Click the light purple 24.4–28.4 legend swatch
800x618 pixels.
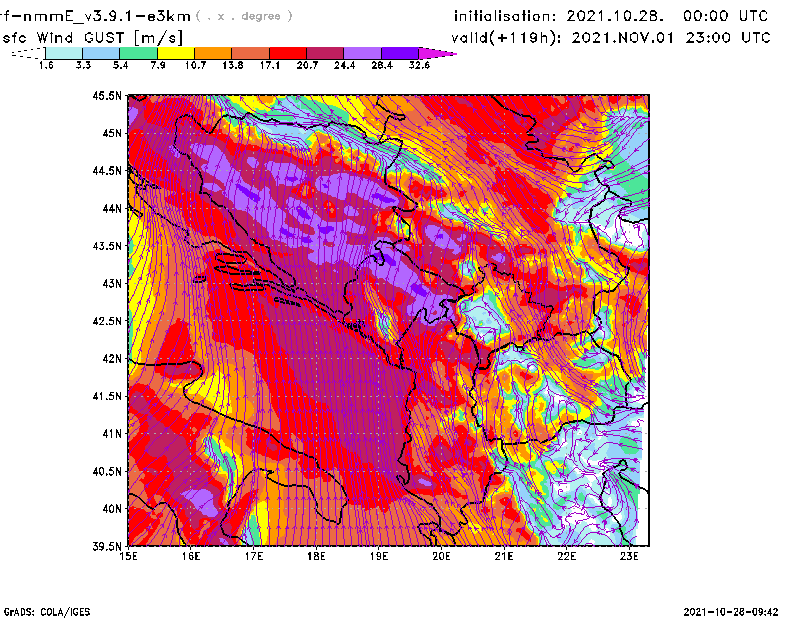click(x=362, y=53)
